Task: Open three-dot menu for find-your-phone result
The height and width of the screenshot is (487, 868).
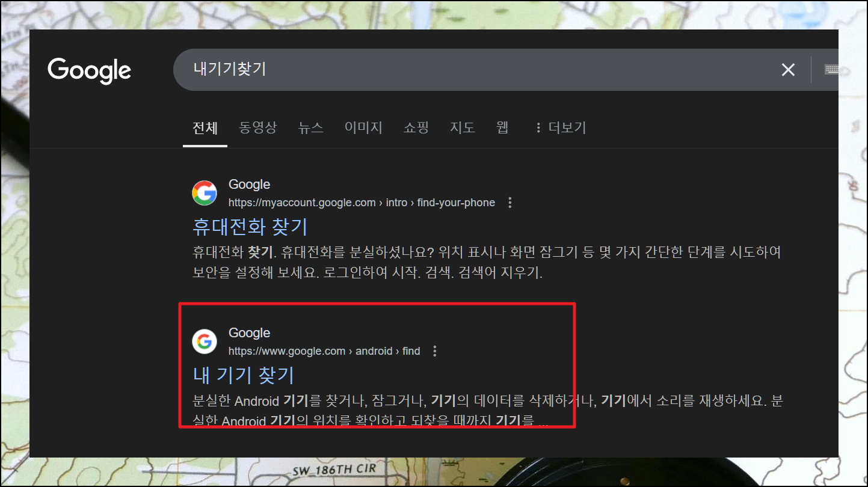Action: tap(510, 203)
